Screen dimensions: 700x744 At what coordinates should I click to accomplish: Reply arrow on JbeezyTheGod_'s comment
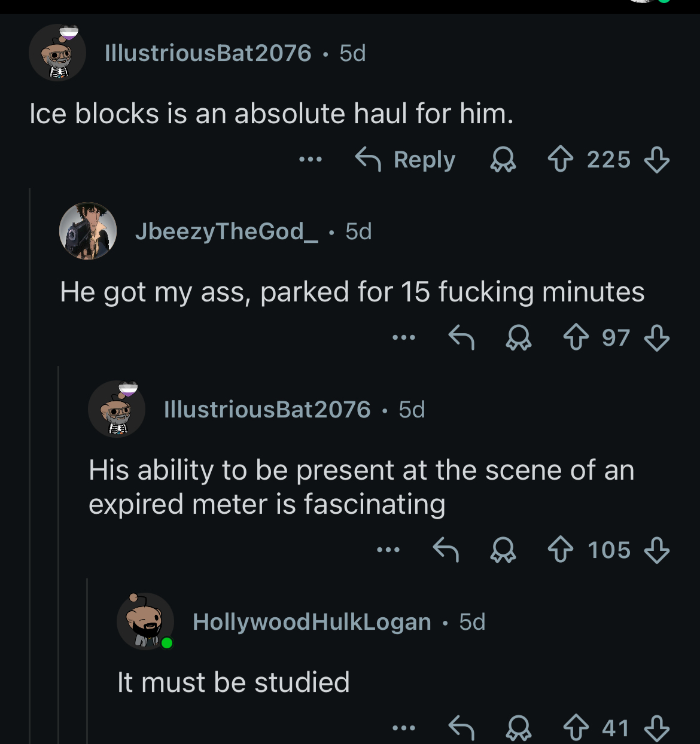[461, 338]
